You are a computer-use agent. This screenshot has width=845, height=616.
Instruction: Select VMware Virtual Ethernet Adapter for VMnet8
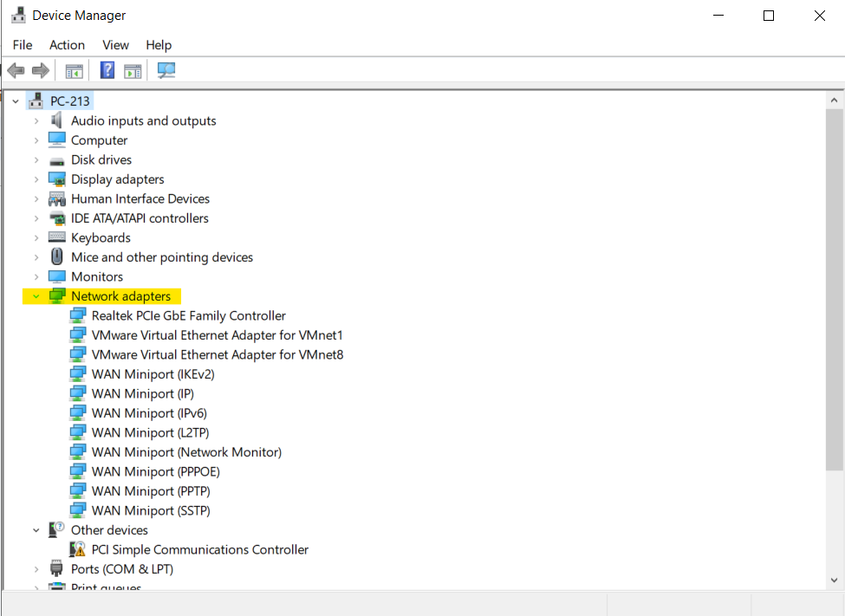pyautogui.click(x=217, y=354)
